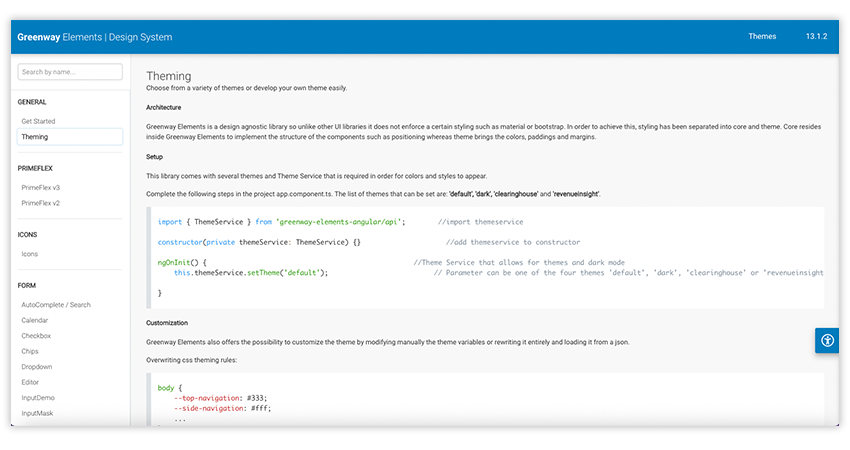The height and width of the screenshot is (450, 850).
Task: Open the Checkbox component page
Action: 36,336
